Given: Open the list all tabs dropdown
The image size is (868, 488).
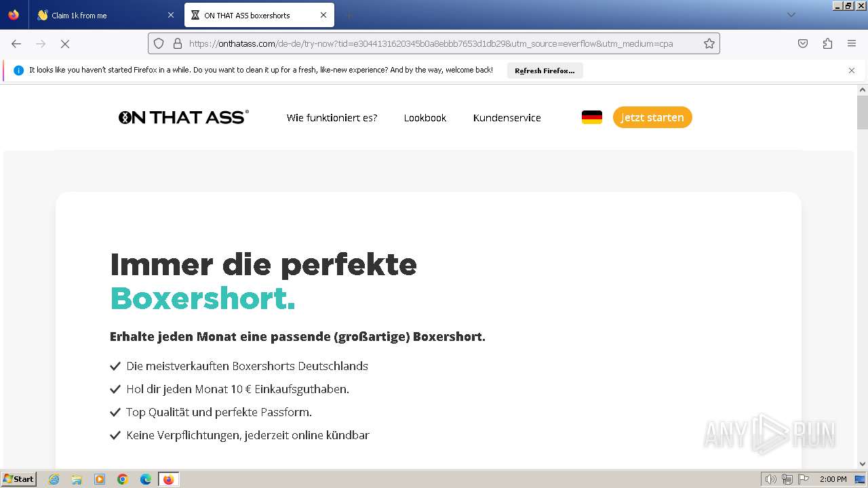Looking at the screenshot, I should (791, 15).
